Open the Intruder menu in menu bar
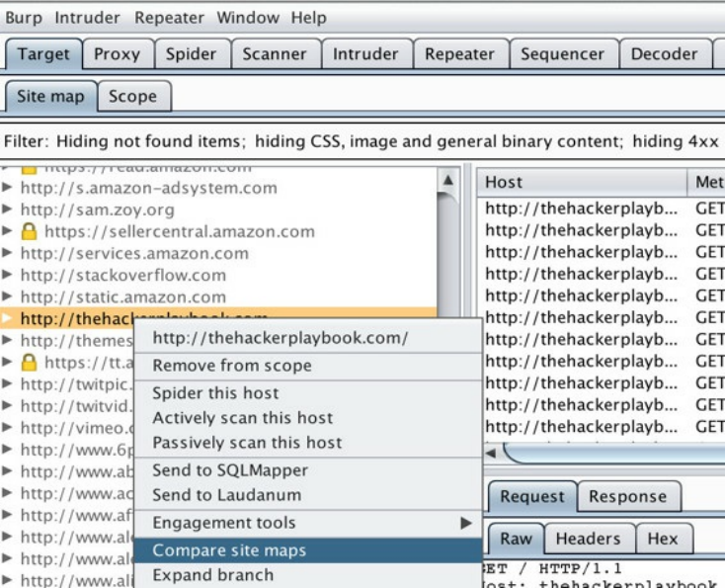This screenshot has height=588, width=725. coord(87,18)
